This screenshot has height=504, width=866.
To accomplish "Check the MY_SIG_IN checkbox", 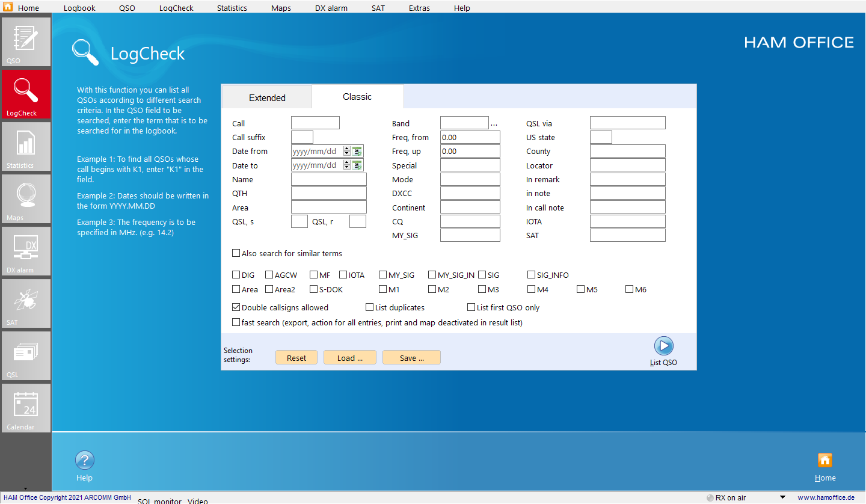I will pos(432,275).
